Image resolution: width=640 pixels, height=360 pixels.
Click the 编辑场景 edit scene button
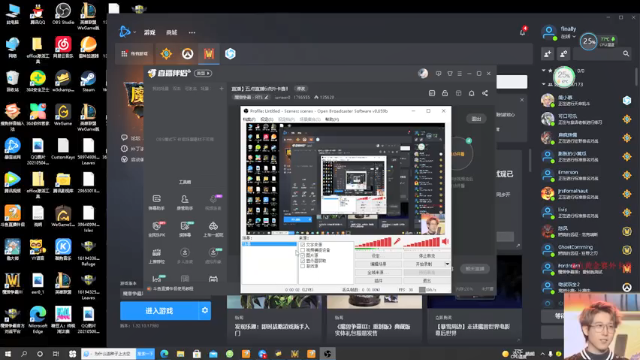(378, 264)
